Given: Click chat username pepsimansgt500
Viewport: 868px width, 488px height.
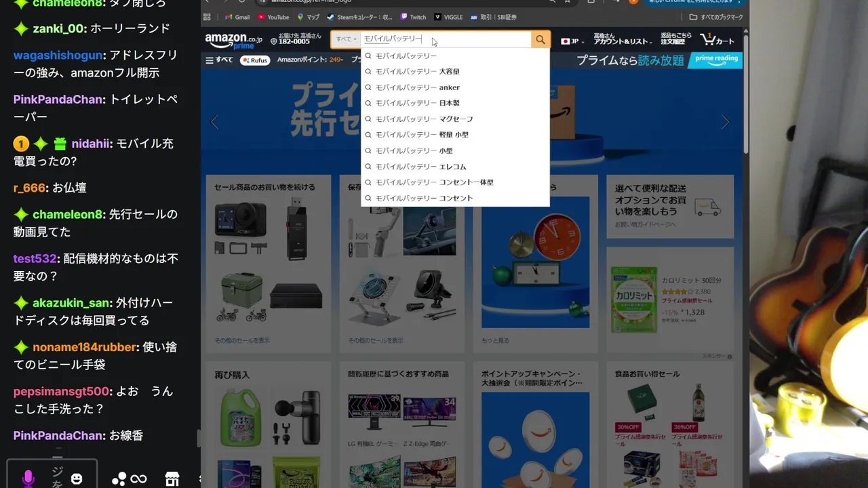Looking at the screenshot, I should (x=61, y=391).
